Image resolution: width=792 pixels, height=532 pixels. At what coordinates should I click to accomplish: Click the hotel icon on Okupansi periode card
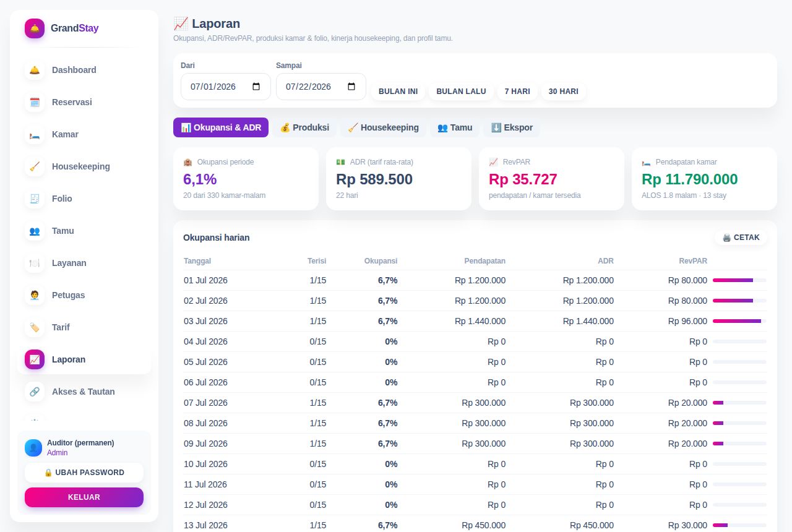(187, 162)
